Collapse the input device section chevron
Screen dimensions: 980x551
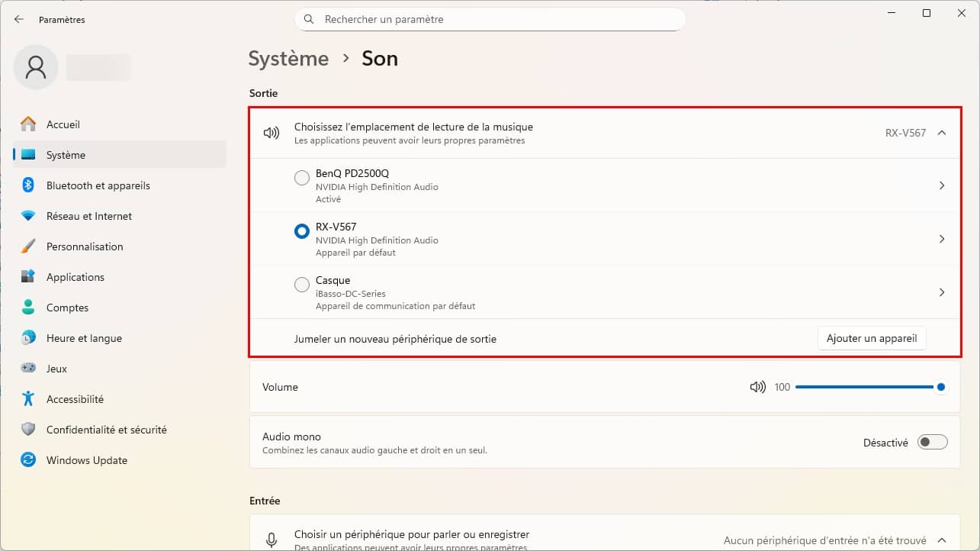coord(942,540)
